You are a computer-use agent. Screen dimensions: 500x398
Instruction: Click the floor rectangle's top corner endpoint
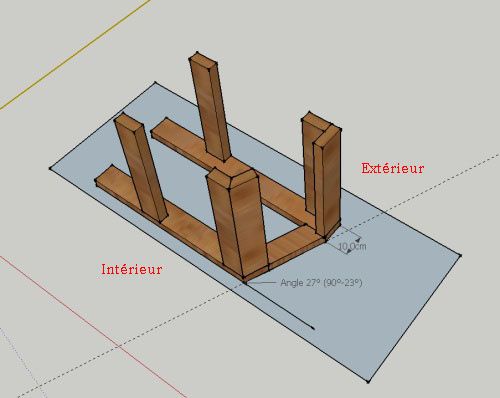point(155,83)
